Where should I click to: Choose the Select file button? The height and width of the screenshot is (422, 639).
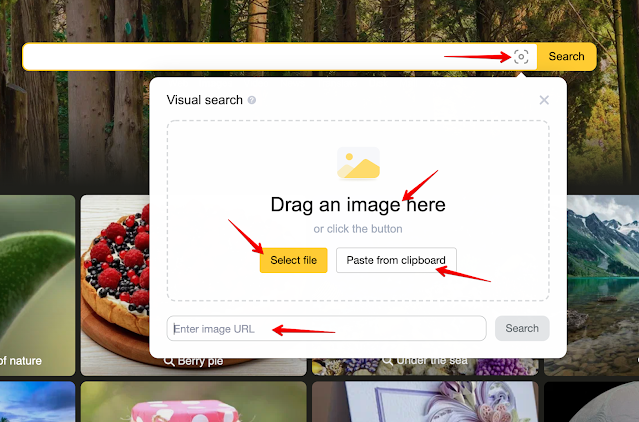[x=293, y=260]
